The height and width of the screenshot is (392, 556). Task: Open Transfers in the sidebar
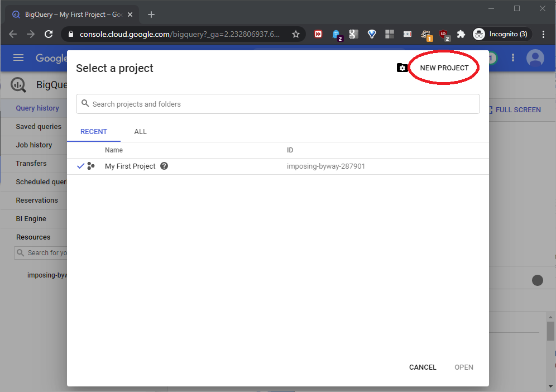[x=31, y=164]
